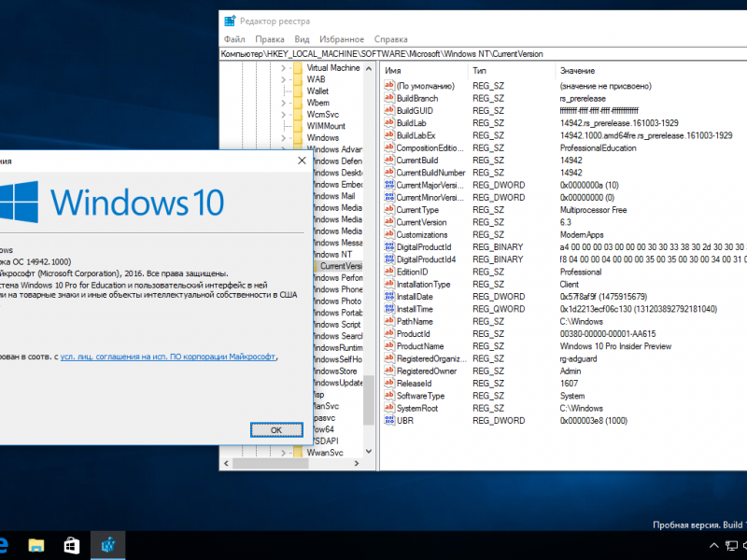Select the WwanSvc key label in tree
Viewport: 747px width, 560px height.
pos(325,453)
